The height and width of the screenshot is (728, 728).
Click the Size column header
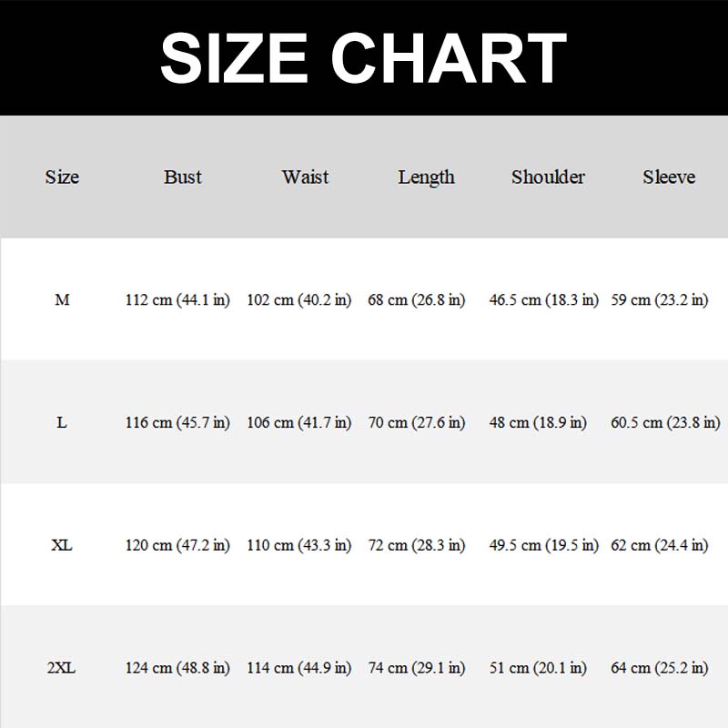[x=62, y=177]
